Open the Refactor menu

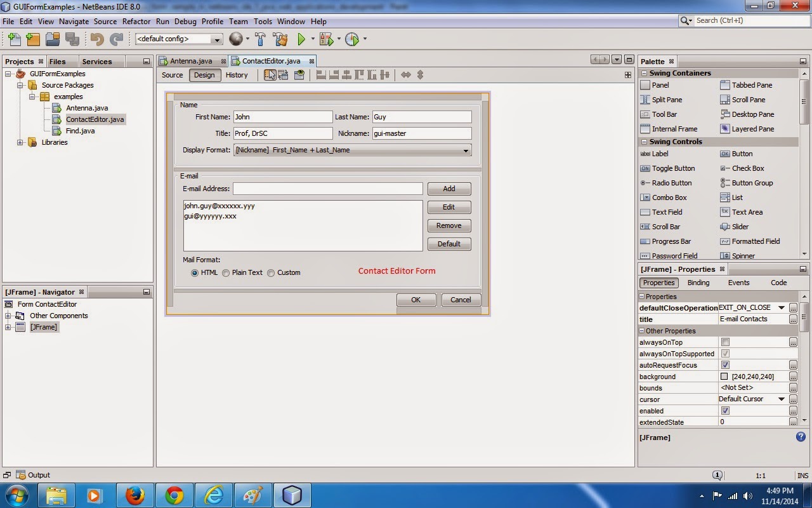click(x=136, y=21)
